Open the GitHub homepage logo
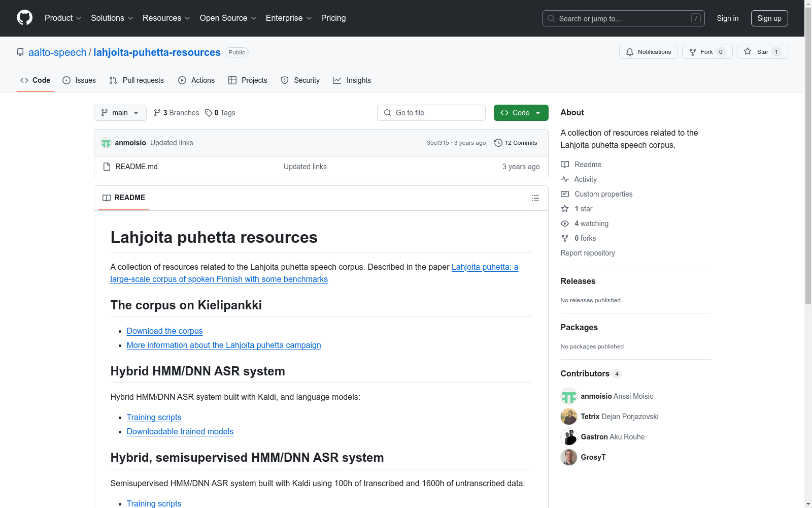This screenshot has height=508, width=812. pyautogui.click(x=24, y=18)
